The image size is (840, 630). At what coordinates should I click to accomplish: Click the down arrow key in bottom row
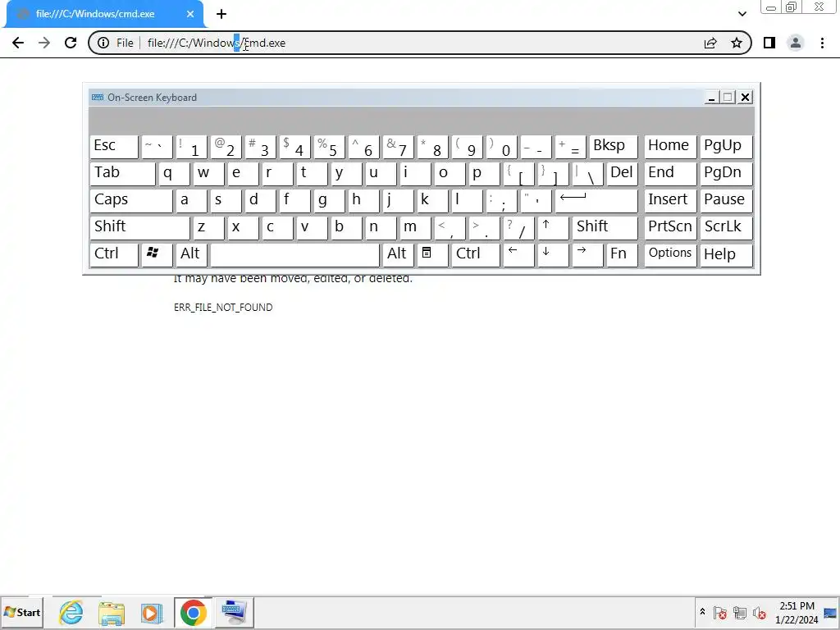click(553, 254)
